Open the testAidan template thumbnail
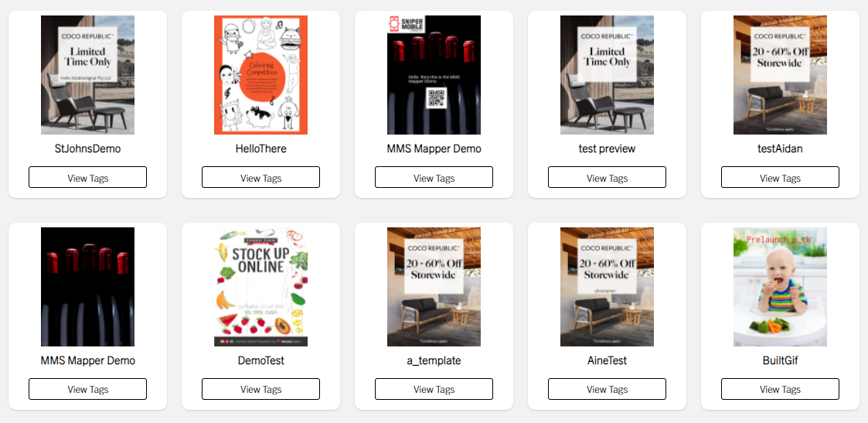 [x=781, y=75]
